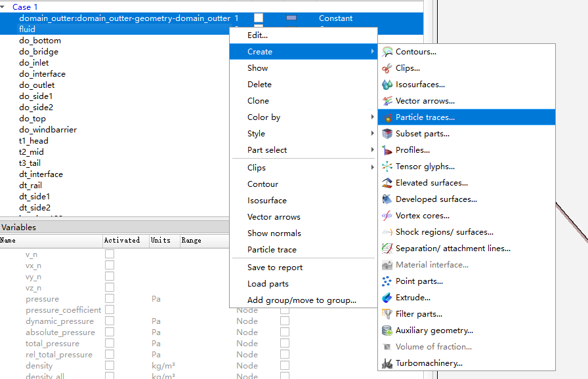Open the Tensor glyphs option
The width and height of the screenshot is (588, 379).
[x=425, y=167]
